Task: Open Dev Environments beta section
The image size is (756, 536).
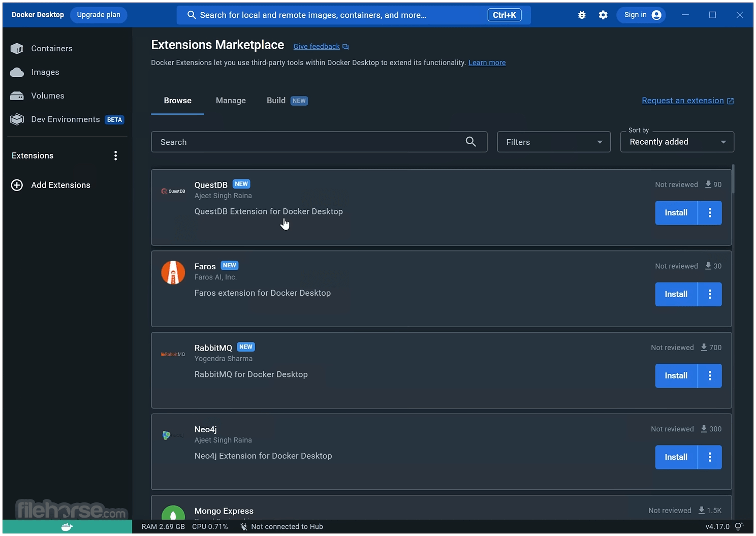Action: [66, 119]
